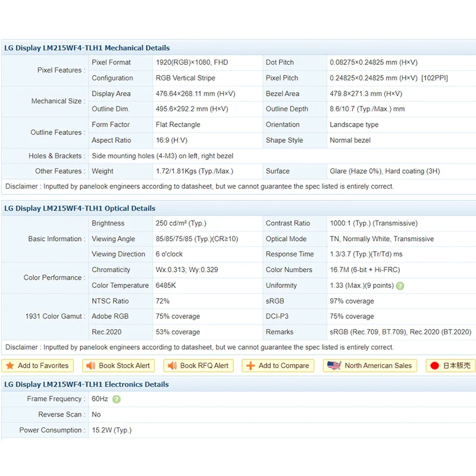Click the plus icon on Add to Compare
This screenshot has height=476, width=476.
point(250,365)
